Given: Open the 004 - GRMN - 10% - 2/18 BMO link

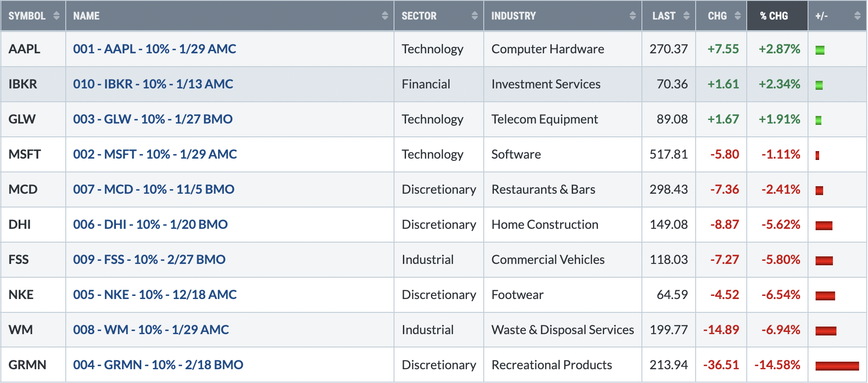Looking at the screenshot, I should click(158, 365).
